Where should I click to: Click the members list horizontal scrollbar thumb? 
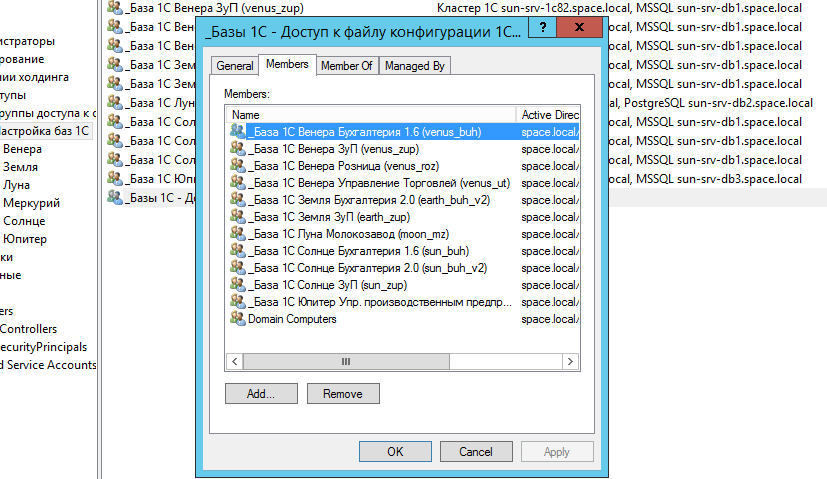tap(346, 361)
